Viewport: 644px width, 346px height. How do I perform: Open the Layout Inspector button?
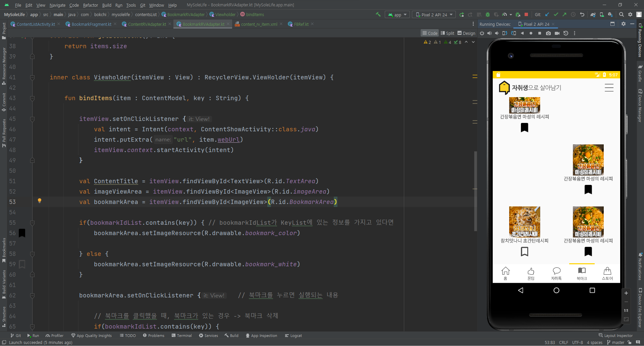pos(615,335)
